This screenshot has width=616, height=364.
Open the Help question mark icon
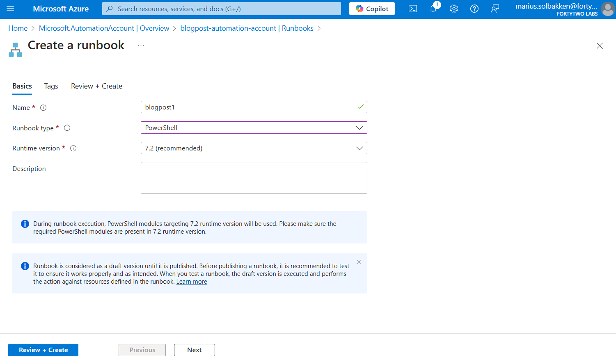474,9
